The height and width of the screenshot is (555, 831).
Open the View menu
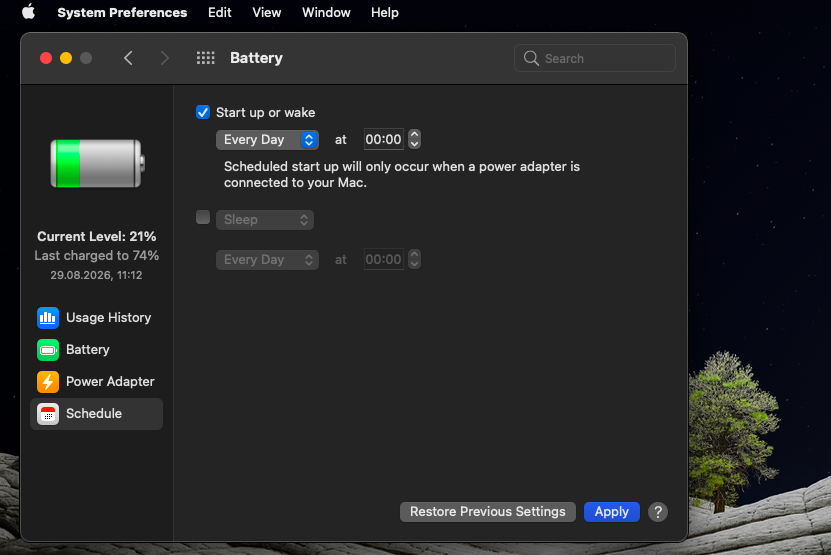[x=267, y=12]
